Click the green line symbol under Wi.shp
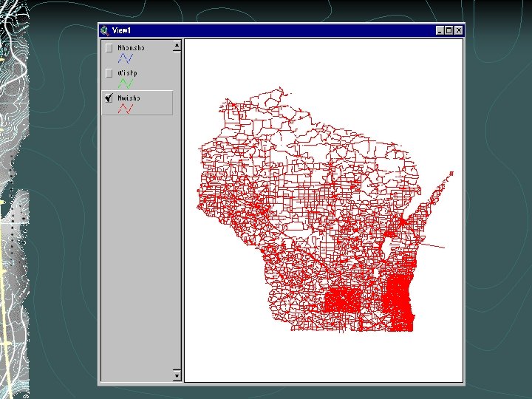Image resolution: width=532 pixels, height=399 pixels. 126,83
